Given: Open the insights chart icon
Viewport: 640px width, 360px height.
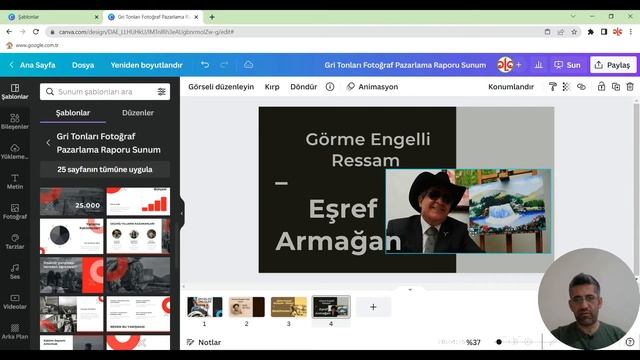Looking at the screenshot, I should pos(538,65).
